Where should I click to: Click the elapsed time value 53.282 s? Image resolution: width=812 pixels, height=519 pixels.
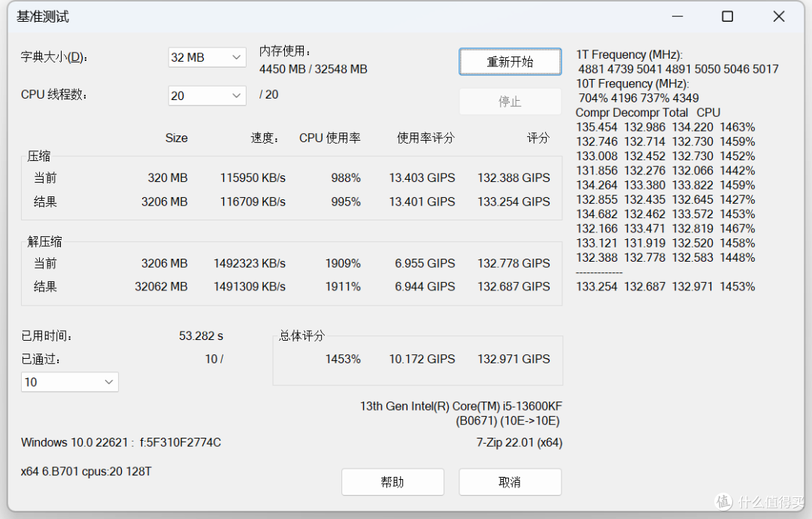(201, 336)
